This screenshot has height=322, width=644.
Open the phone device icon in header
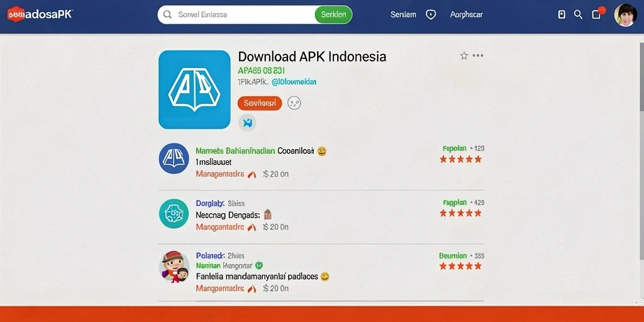562,15
